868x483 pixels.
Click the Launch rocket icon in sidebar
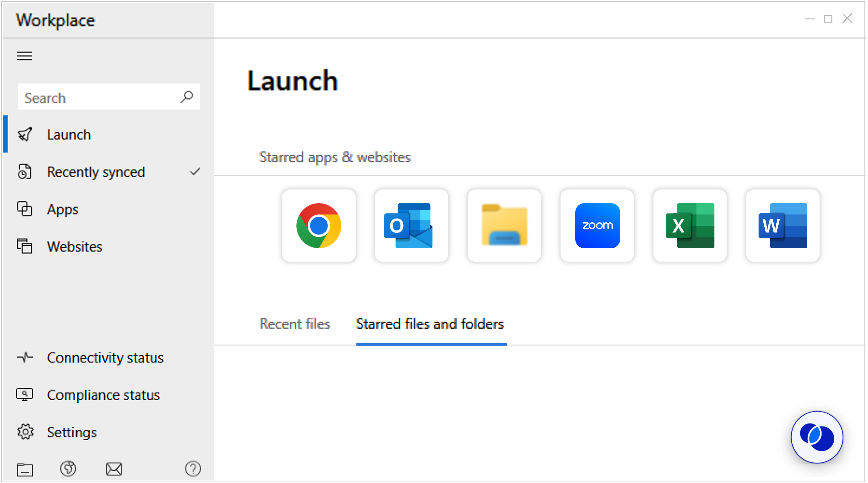(x=25, y=135)
